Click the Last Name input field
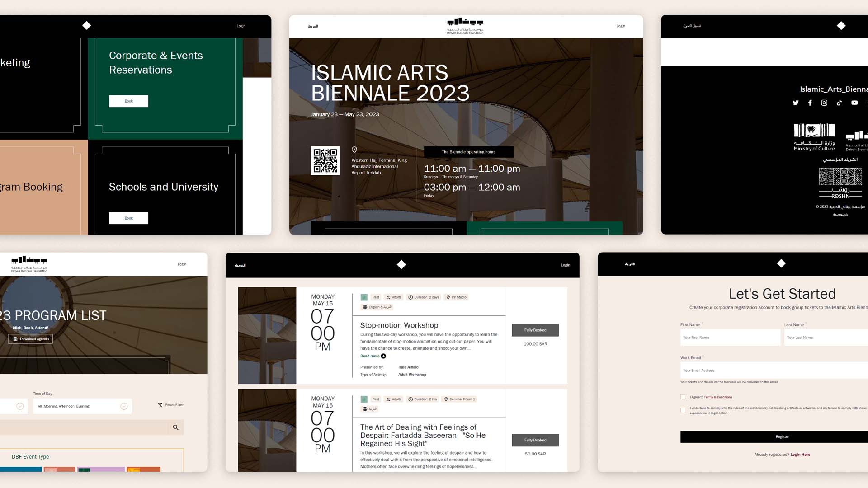 coord(826,338)
